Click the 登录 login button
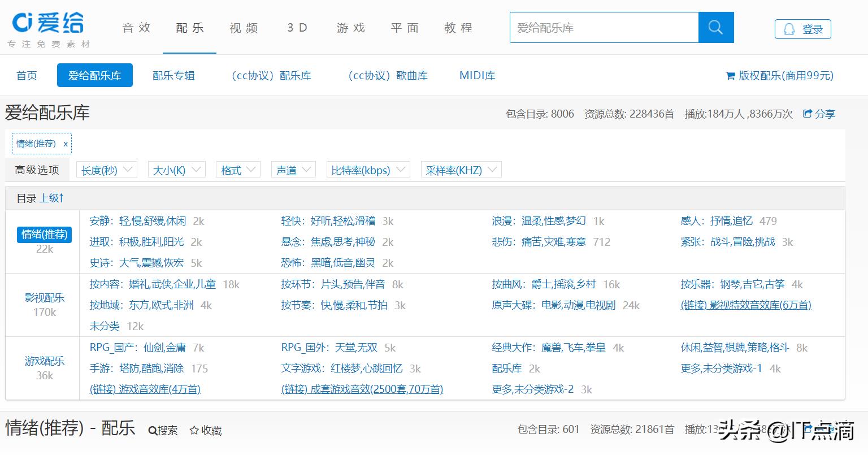Viewport: 868px width, 455px height. pyautogui.click(x=812, y=29)
